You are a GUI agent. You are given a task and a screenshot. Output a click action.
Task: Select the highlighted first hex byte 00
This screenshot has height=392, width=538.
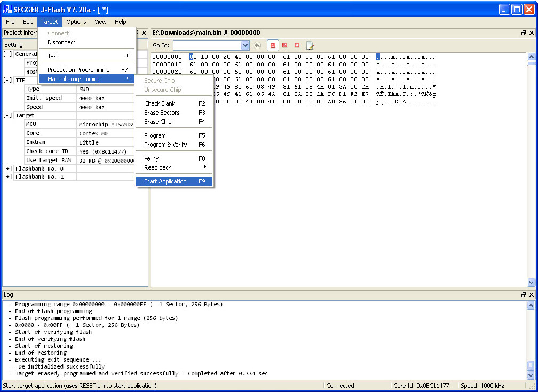(x=193, y=57)
